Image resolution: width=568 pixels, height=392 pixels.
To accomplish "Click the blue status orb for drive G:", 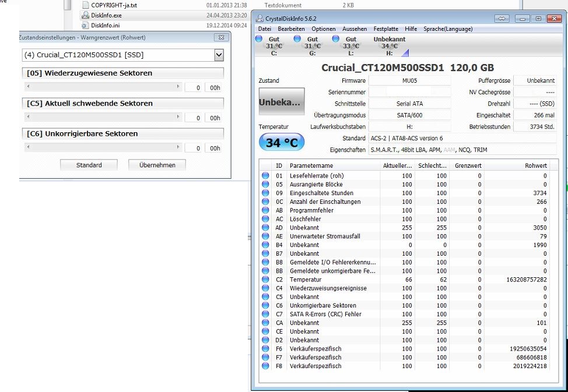I will (x=297, y=38).
